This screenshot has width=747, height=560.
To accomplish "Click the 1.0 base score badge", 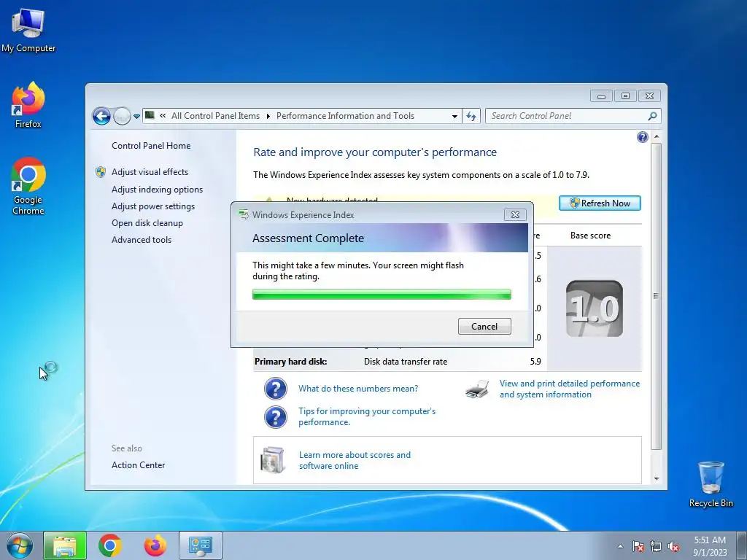I will coord(594,308).
